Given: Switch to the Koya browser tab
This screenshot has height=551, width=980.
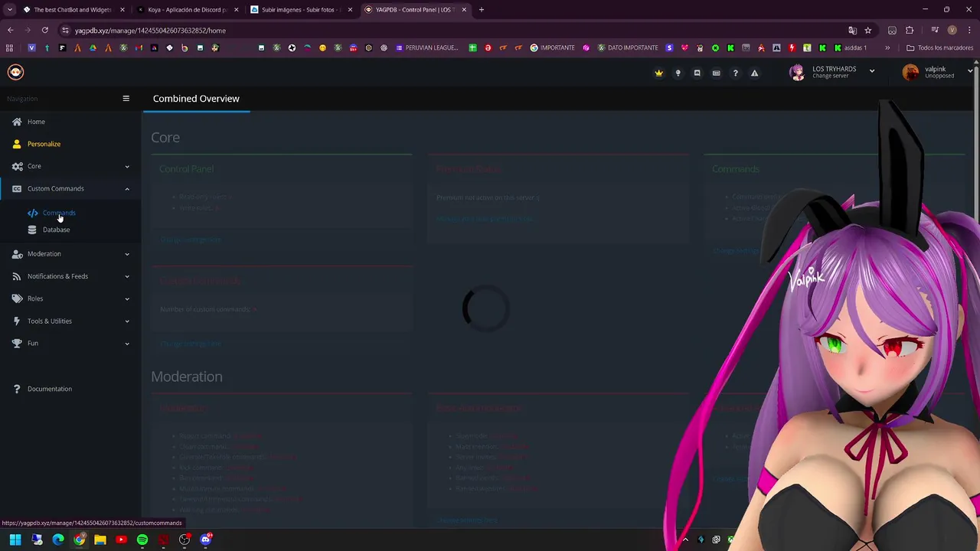Looking at the screenshot, I should coord(187,10).
